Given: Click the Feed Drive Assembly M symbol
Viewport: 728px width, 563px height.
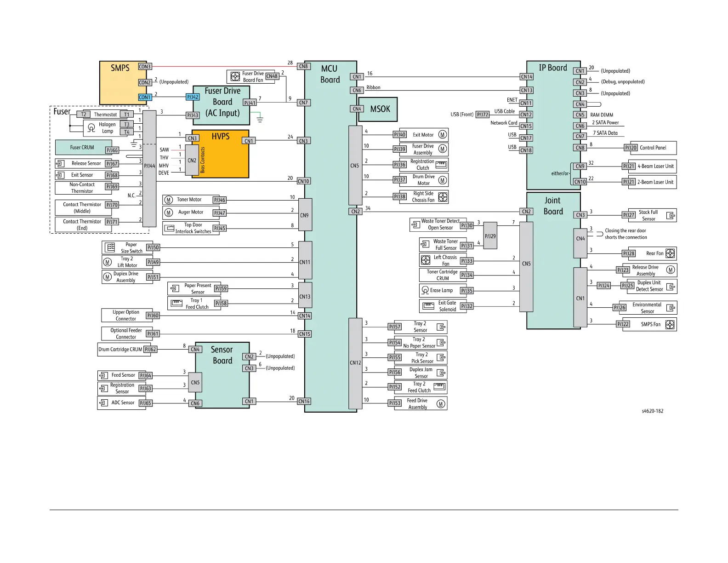Looking at the screenshot, I should [441, 404].
